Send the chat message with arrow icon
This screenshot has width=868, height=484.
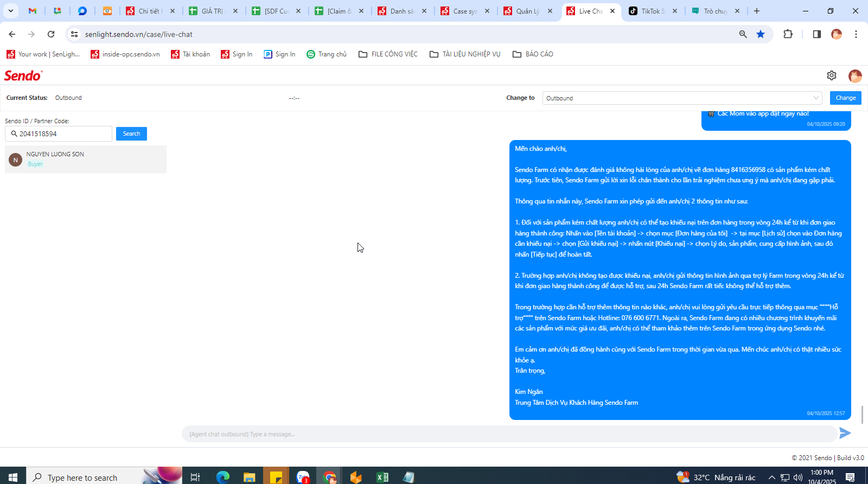[845, 433]
